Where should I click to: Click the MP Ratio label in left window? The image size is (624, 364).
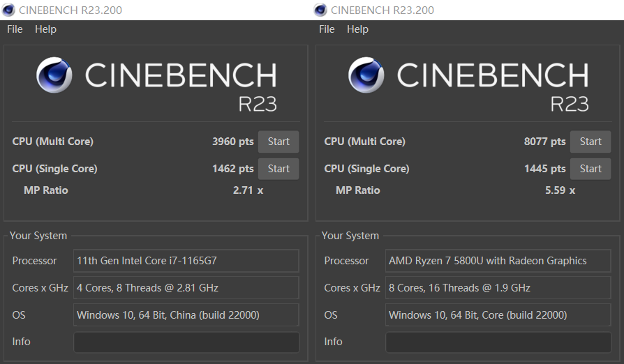tap(46, 190)
